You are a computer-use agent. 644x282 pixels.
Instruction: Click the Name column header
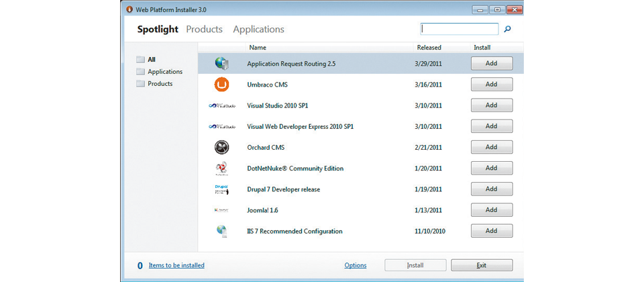click(x=258, y=47)
